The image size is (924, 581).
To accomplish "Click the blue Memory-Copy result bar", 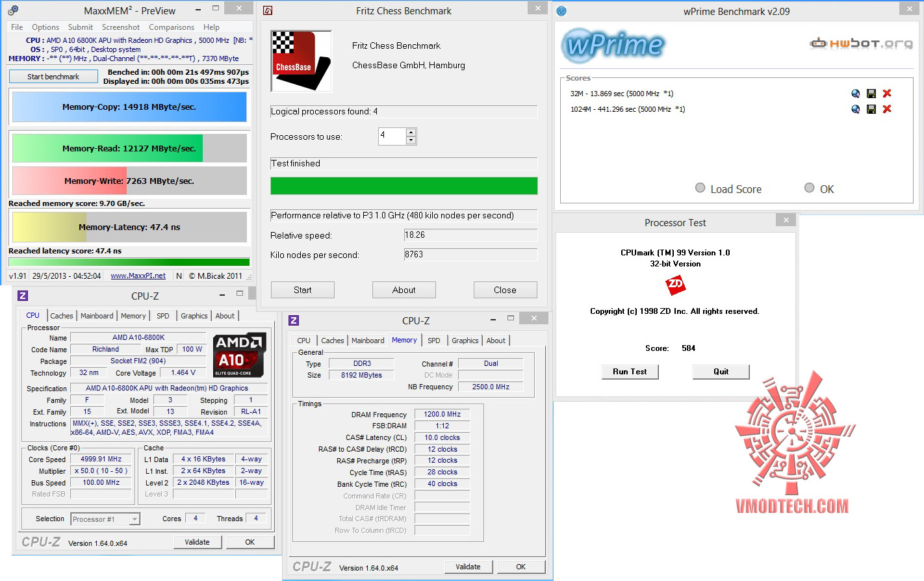I will tap(129, 107).
